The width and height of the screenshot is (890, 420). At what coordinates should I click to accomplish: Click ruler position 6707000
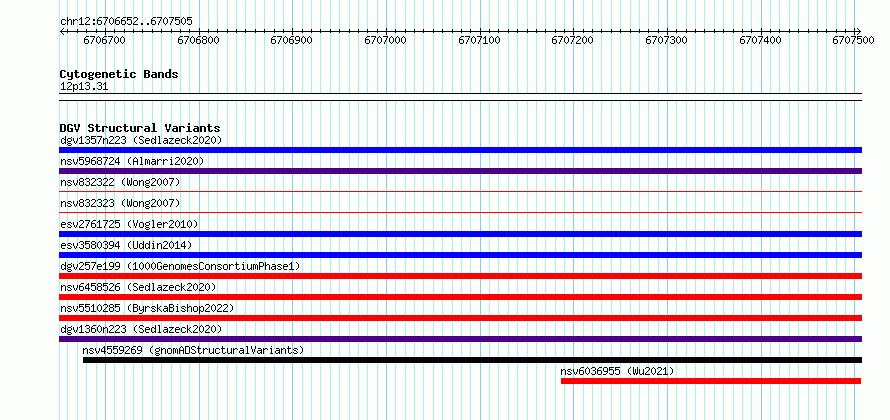385,40
